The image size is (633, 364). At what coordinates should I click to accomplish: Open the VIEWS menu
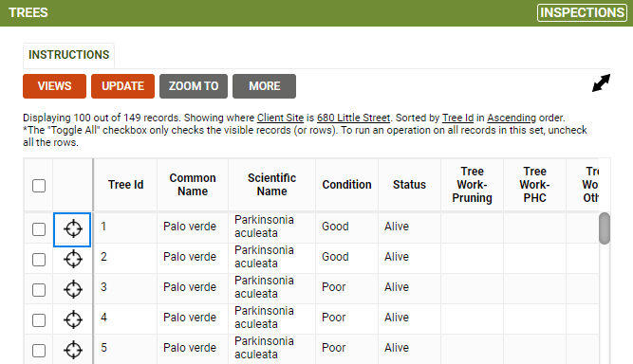pos(54,86)
